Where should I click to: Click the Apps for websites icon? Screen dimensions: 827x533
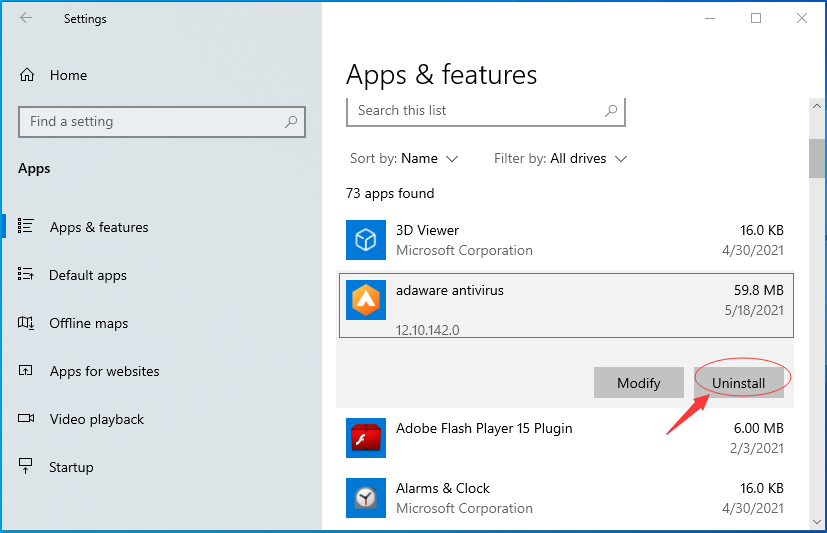tap(25, 370)
